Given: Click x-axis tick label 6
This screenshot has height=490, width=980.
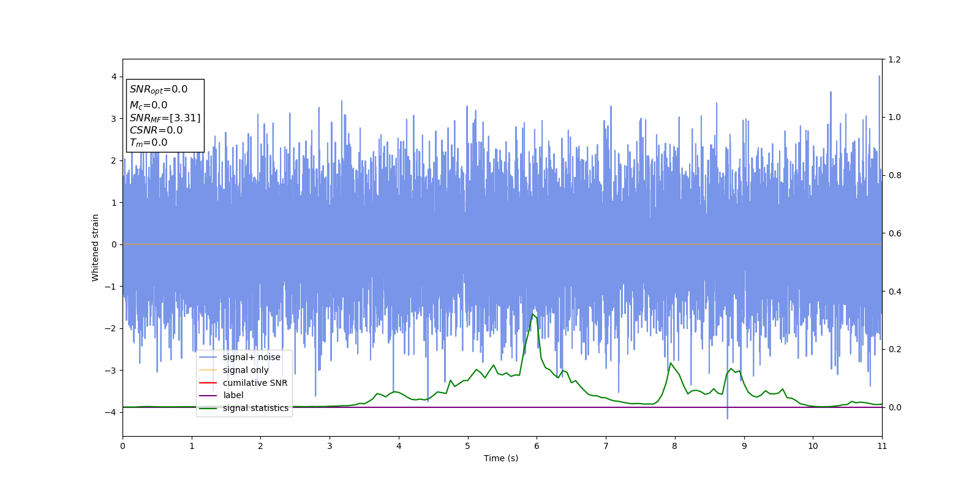Looking at the screenshot, I should pyautogui.click(x=537, y=446).
